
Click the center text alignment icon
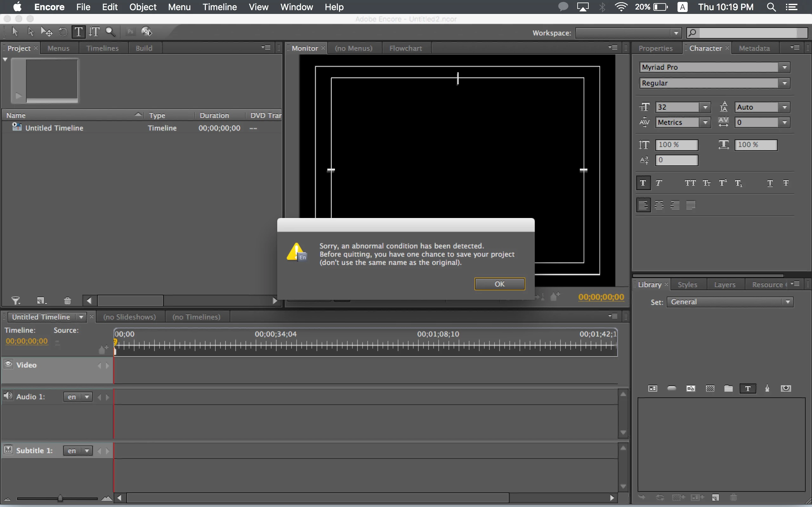pyautogui.click(x=659, y=205)
